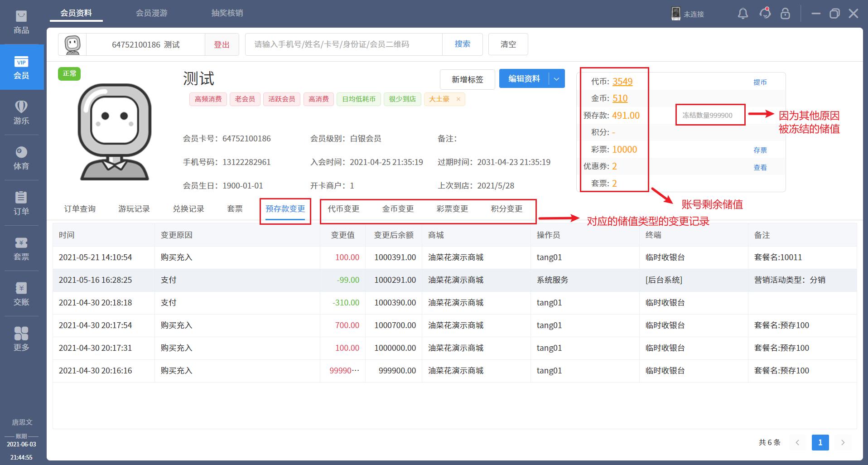Screen dimensions: 868x465
Task: Select the row dated 2021-04-30 20:17:31
Action: click(x=455, y=348)
